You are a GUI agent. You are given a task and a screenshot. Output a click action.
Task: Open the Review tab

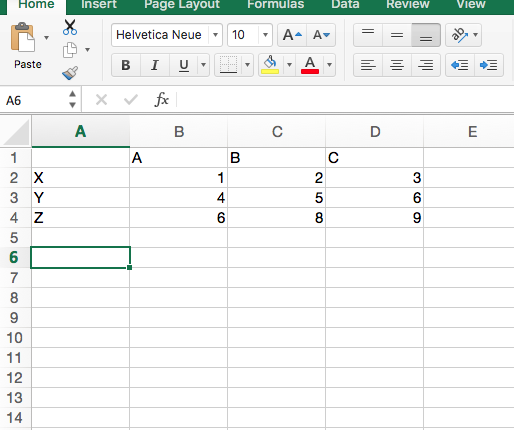(408, 4)
